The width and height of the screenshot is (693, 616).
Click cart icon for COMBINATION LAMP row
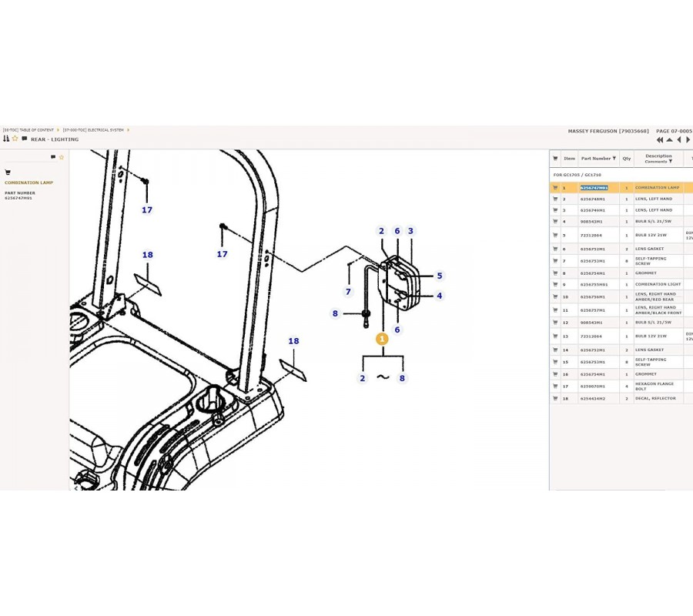[555, 188]
